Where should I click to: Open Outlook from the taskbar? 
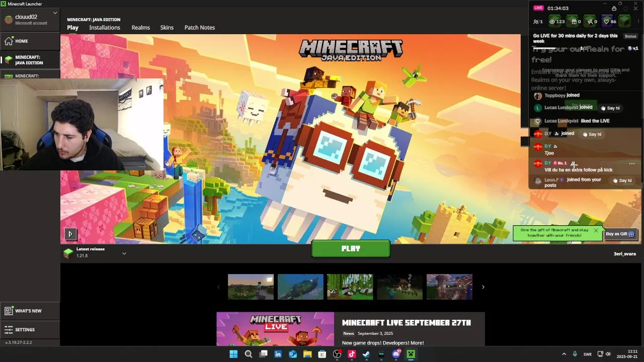(x=293, y=354)
